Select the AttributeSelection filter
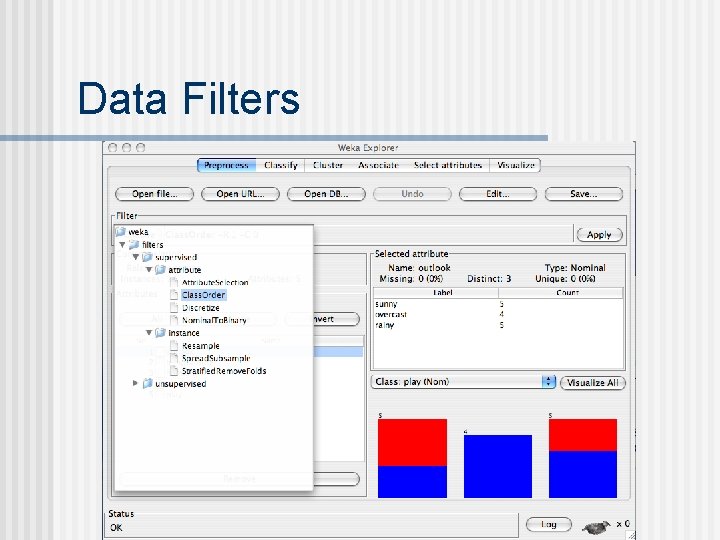720x540 pixels. [215, 282]
